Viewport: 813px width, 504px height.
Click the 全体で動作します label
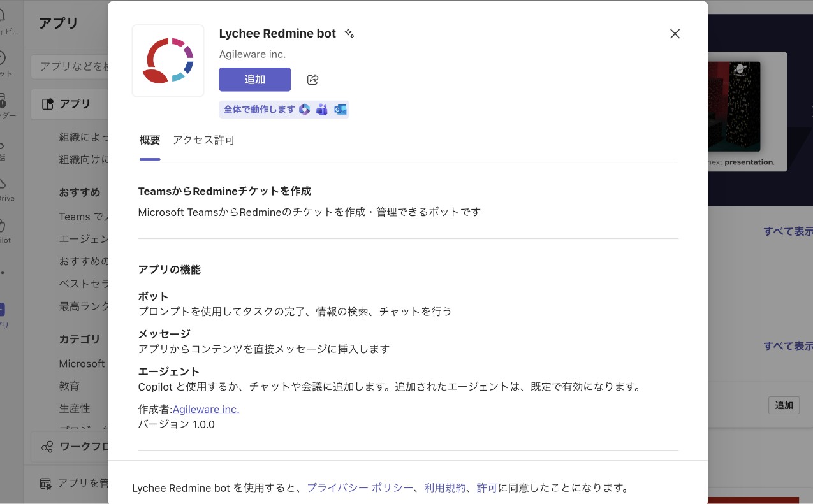pos(260,110)
